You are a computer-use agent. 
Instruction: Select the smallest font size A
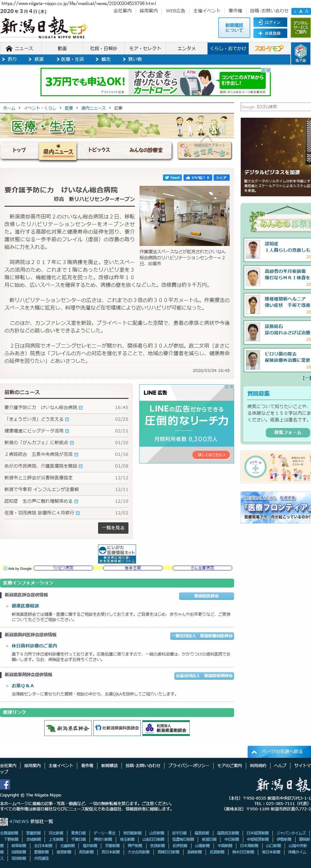pos(295,12)
